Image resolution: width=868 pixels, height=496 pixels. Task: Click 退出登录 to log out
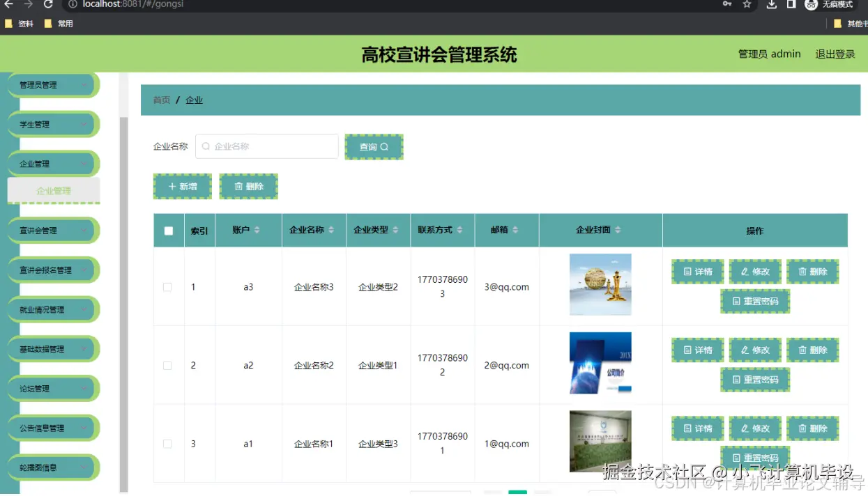click(835, 54)
